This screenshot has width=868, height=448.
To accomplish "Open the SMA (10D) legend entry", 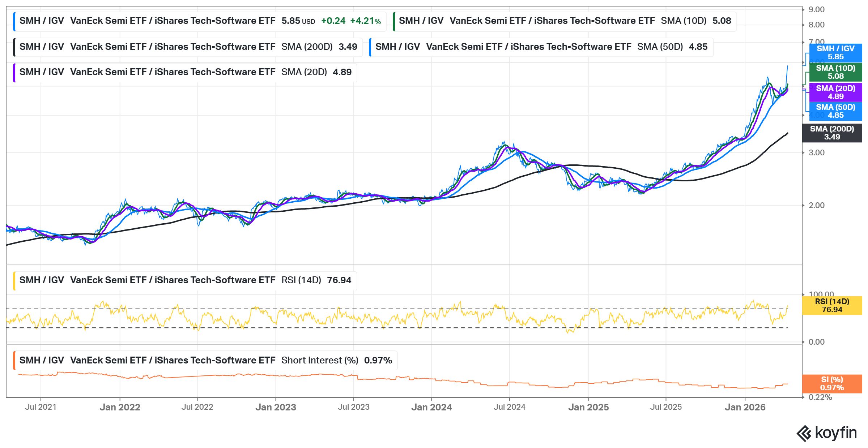I will [564, 21].
